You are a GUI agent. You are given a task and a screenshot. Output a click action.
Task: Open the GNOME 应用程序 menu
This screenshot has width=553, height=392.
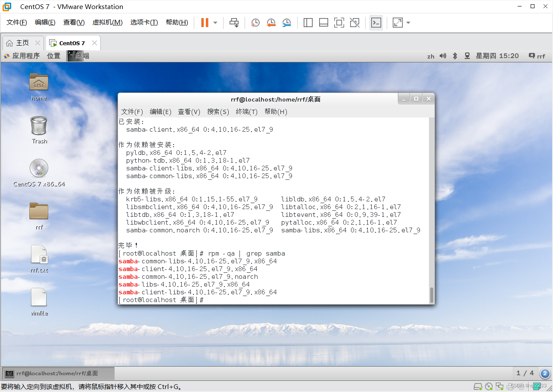click(22, 56)
